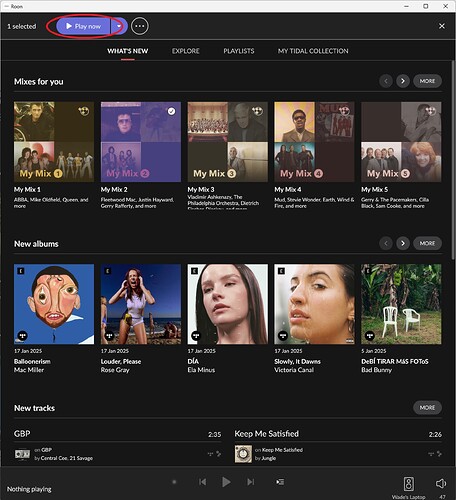
Task: Click MORE in Mixes for you
Action: pos(427,81)
